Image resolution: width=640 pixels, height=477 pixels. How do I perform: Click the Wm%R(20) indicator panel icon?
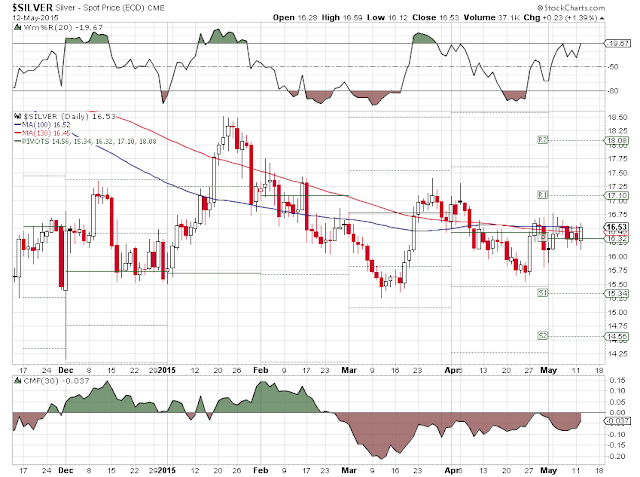click(18, 28)
